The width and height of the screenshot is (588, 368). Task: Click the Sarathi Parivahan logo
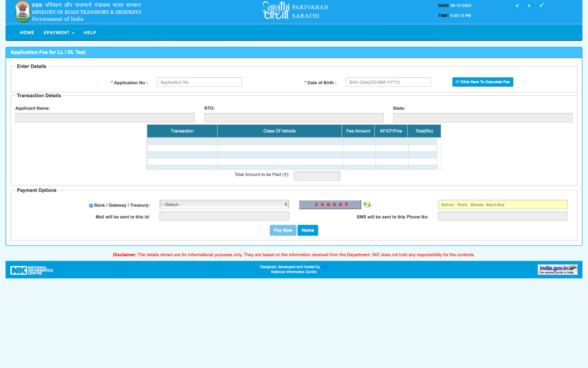click(x=295, y=11)
